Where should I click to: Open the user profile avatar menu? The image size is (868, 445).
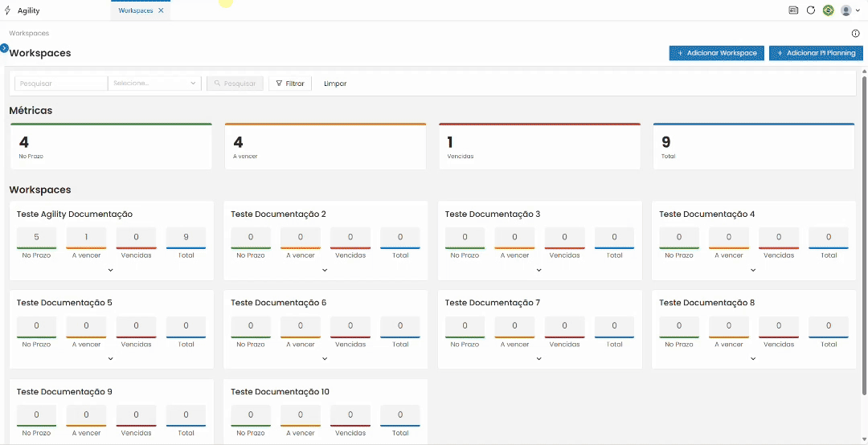(850, 10)
